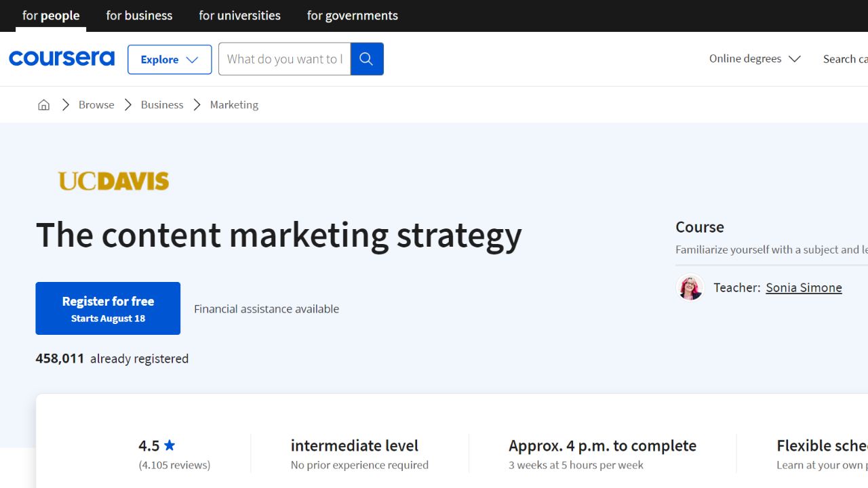Click inside the course search field
The height and width of the screenshot is (488, 868).
tap(284, 59)
